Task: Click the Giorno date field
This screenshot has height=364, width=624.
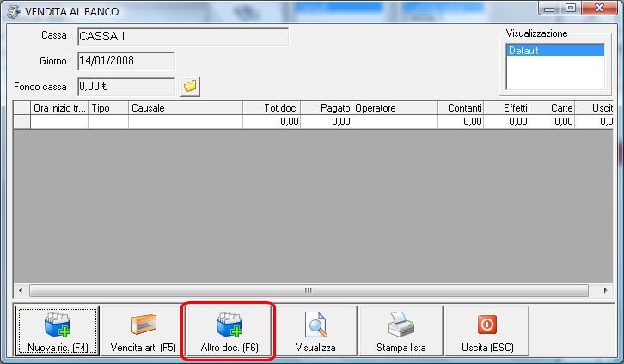Action: coord(126,61)
